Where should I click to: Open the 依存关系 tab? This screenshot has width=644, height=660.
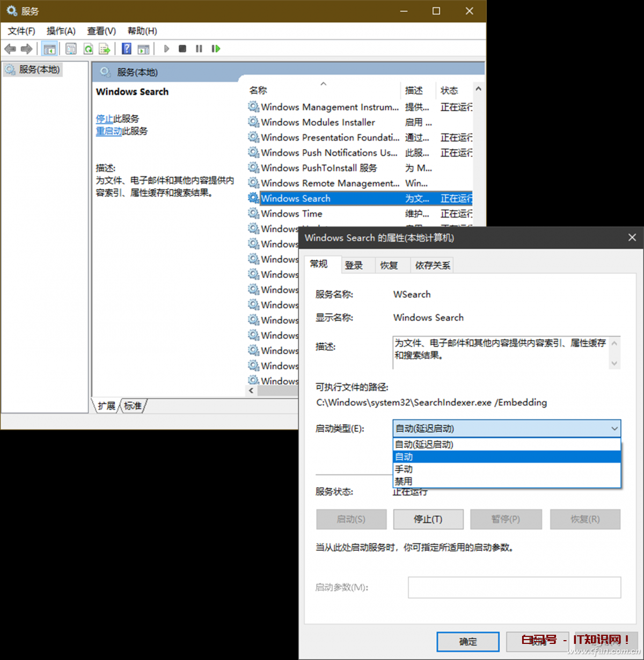432,265
